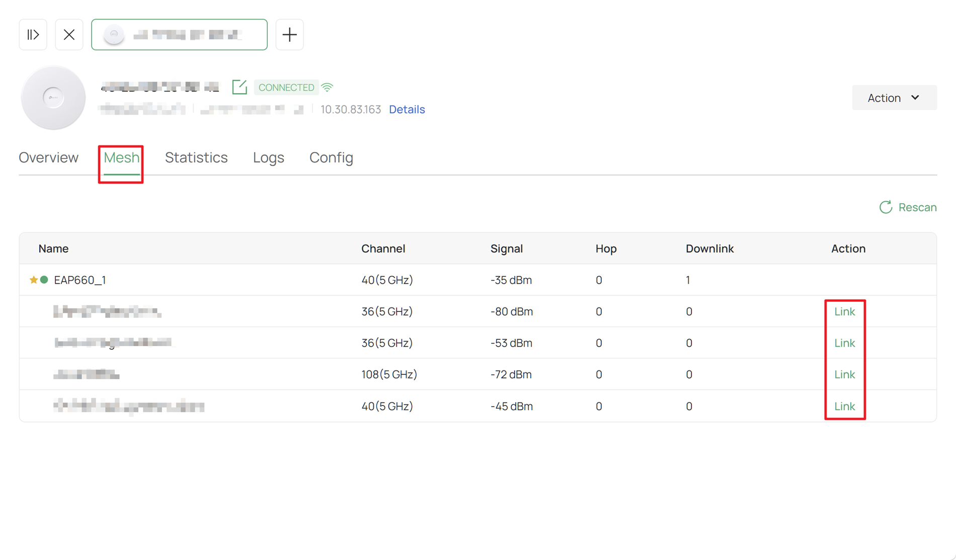Click the Downlink column header
This screenshot has height=560, width=956.
[x=709, y=249]
